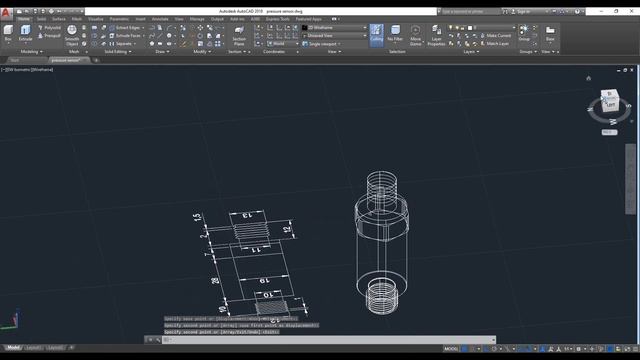Viewport: 640px width, 360px height.
Task: Click the white layer color swatch
Action: [x=470, y=28]
